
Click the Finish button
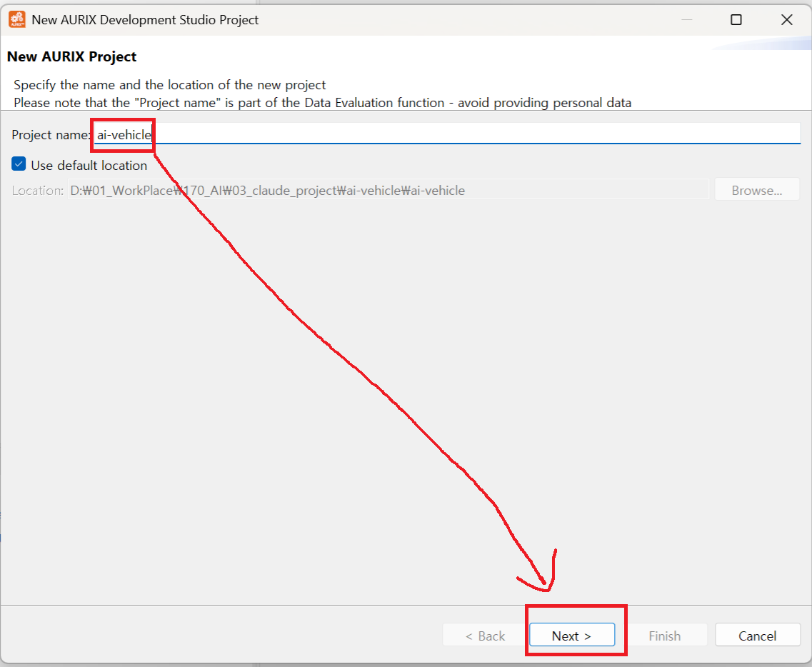click(x=664, y=636)
